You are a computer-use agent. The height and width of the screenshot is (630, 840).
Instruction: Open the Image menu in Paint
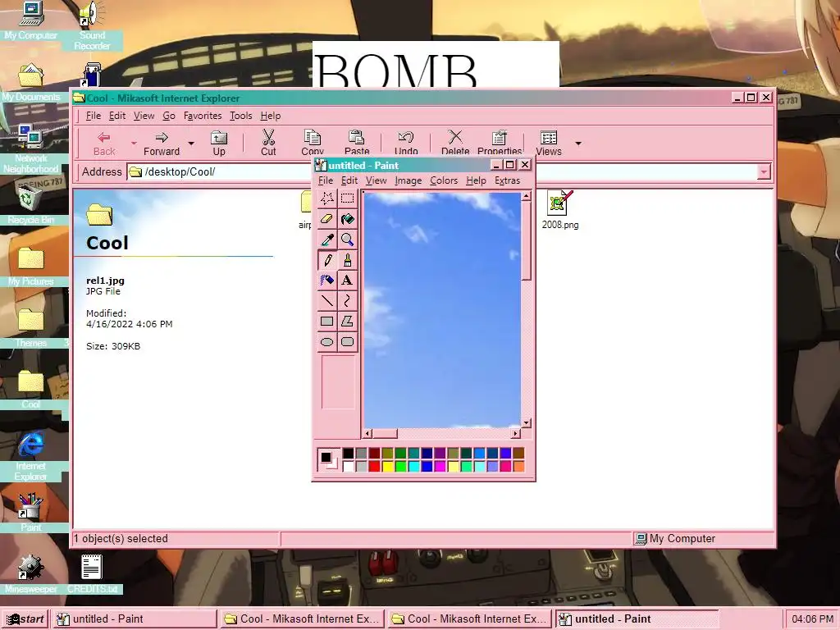[409, 180]
